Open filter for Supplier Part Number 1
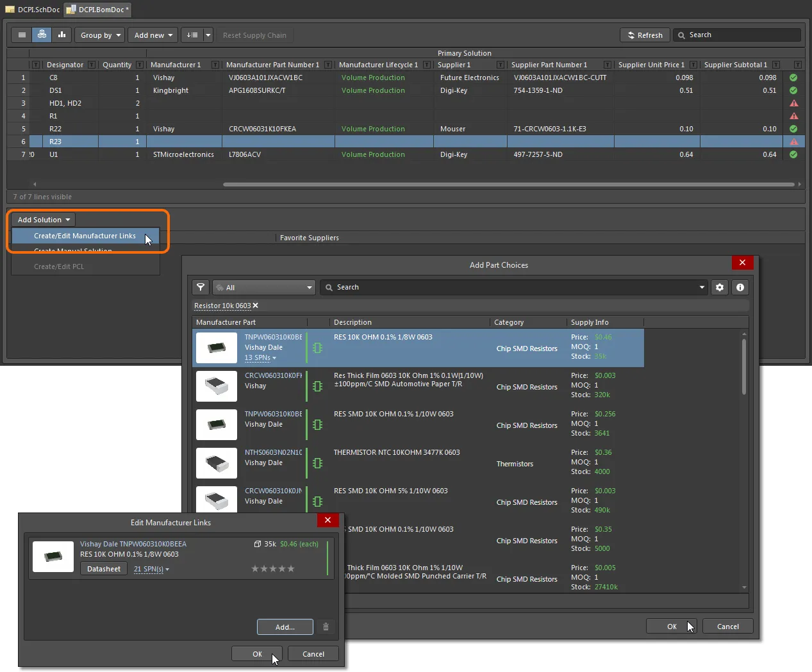Screen dimensions: 812x672 608,65
